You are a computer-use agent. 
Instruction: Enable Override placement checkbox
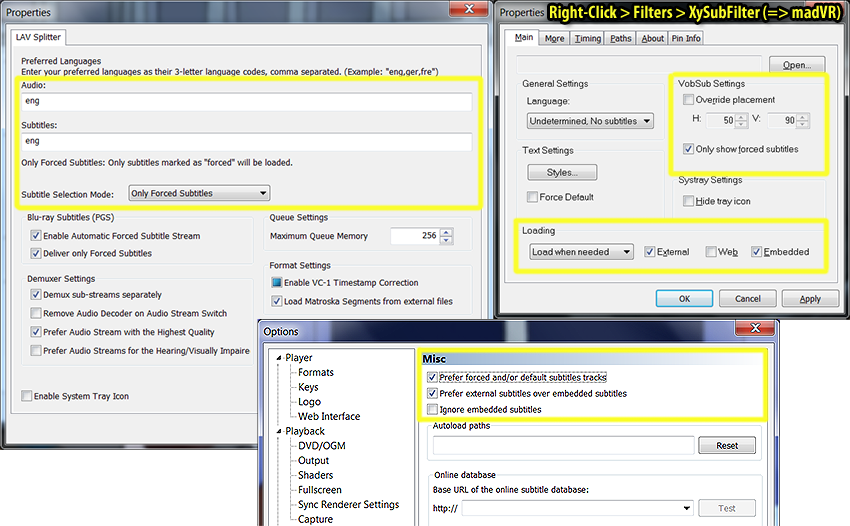pyautogui.click(x=688, y=100)
